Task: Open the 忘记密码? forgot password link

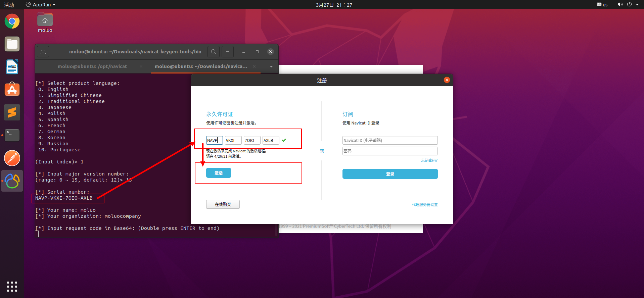Action: point(429,160)
